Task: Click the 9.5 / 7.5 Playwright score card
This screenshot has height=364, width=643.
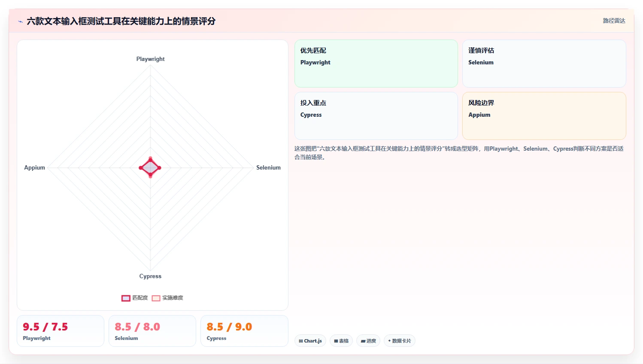Action: click(61, 331)
